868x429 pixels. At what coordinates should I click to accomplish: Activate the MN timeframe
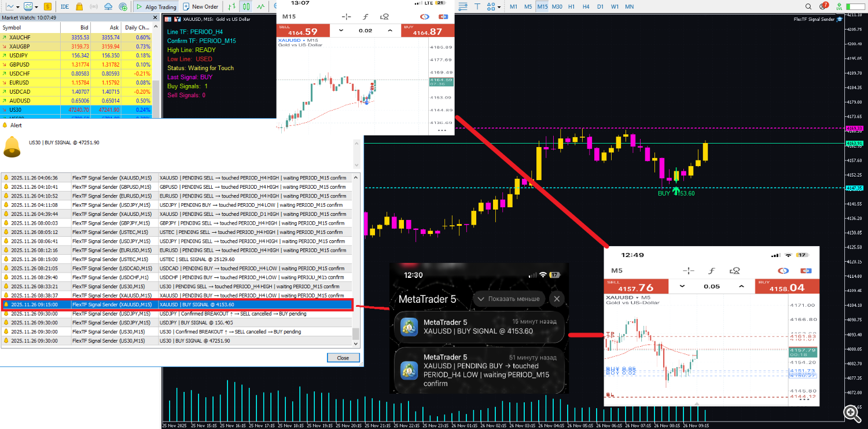[630, 7]
